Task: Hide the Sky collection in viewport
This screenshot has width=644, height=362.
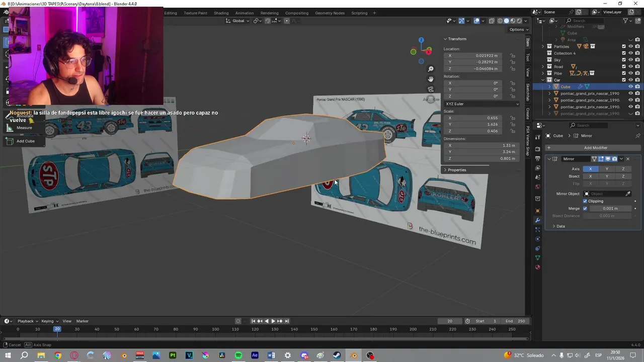Action: coord(631,60)
